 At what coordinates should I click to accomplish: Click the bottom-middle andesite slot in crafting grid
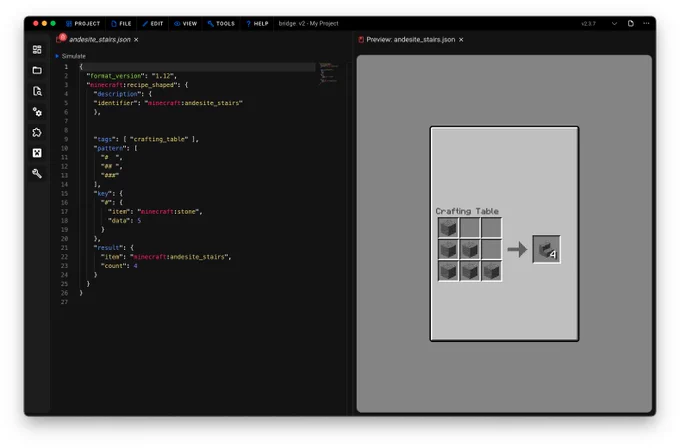(470, 271)
